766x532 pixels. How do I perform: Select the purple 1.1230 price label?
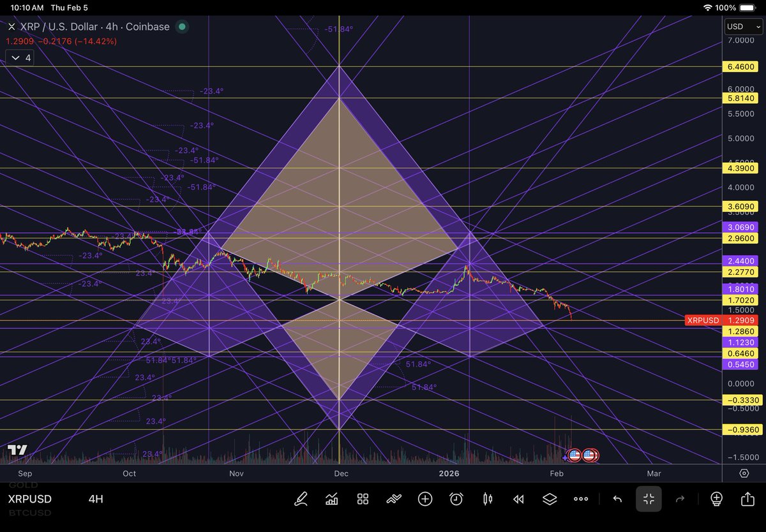pos(741,343)
